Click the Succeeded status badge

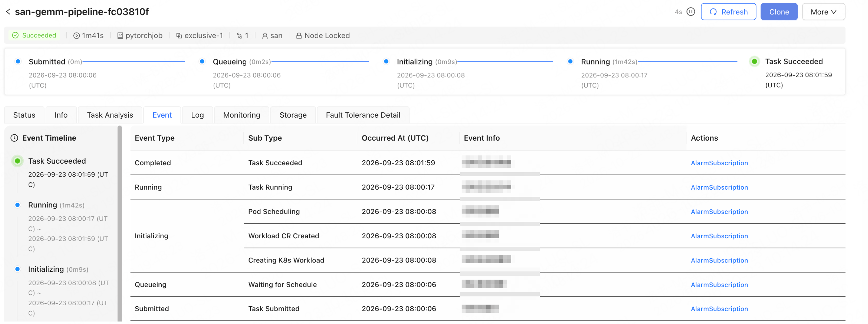coord(34,35)
